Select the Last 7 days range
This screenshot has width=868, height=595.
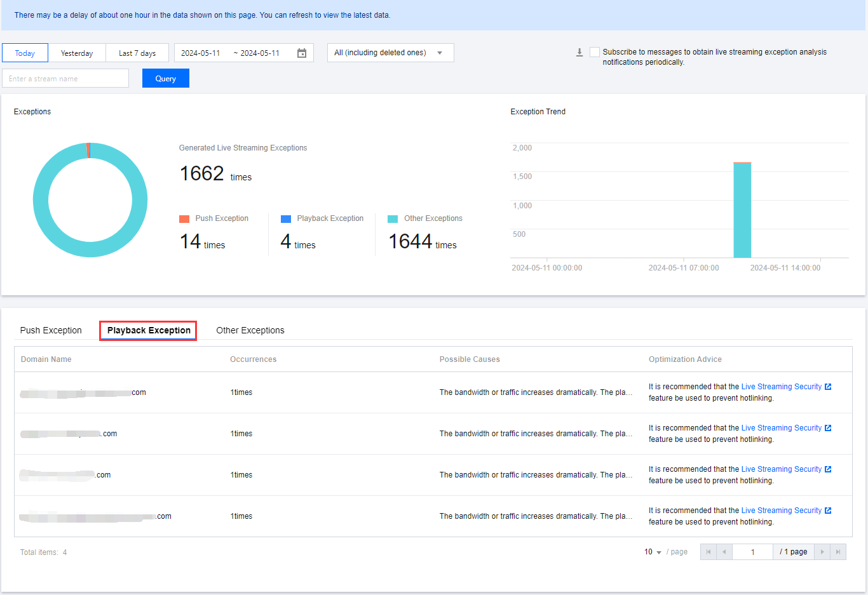(x=137, y=53)
